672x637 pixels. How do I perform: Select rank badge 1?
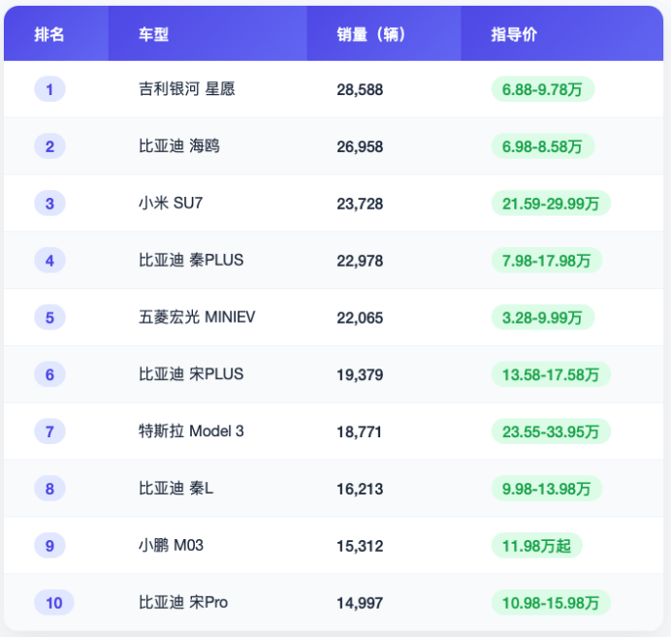click(x=49, y=89)
